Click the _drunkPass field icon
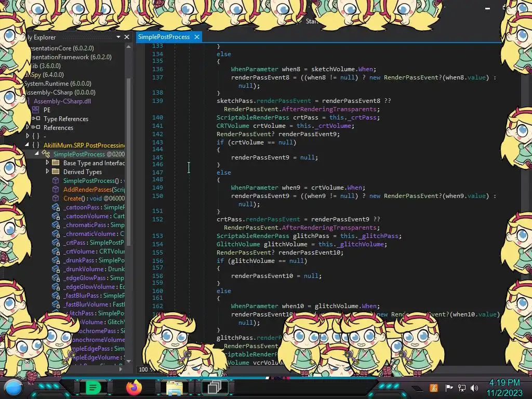The height and width of the screenshot is (399, 532). point(56,260)
